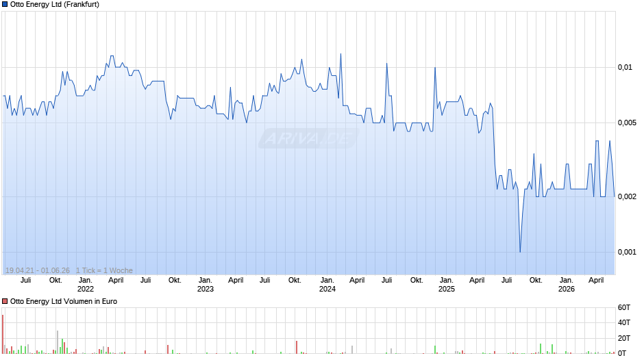Viewport: 644px width, 360px height.
Task: Click the '1 Tick = 1 Woche' text
Action: coord(104,270)
